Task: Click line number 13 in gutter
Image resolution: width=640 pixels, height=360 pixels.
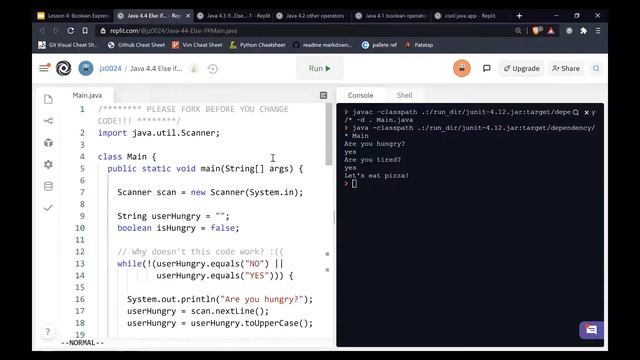Action: [80, 264]
